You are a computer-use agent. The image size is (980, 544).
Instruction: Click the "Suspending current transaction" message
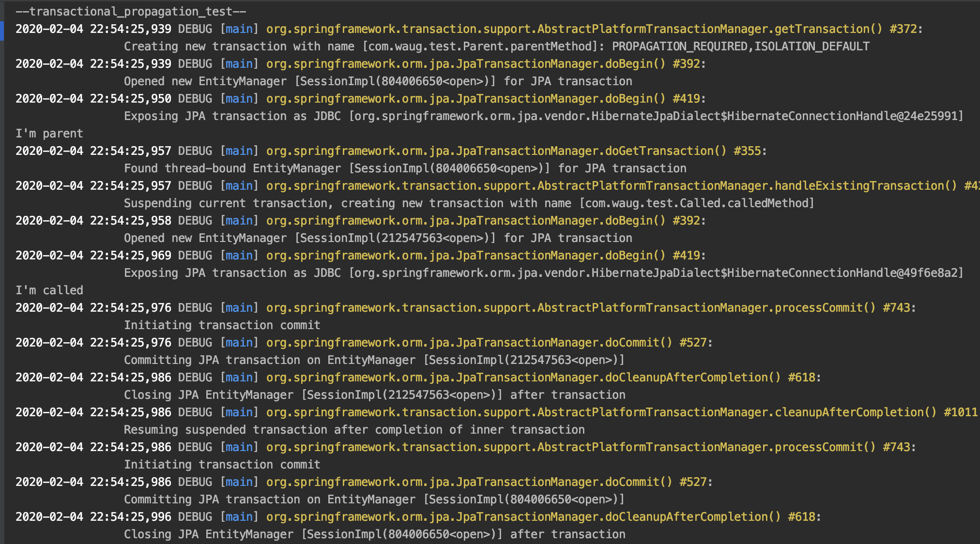click(x=225, y=203)
